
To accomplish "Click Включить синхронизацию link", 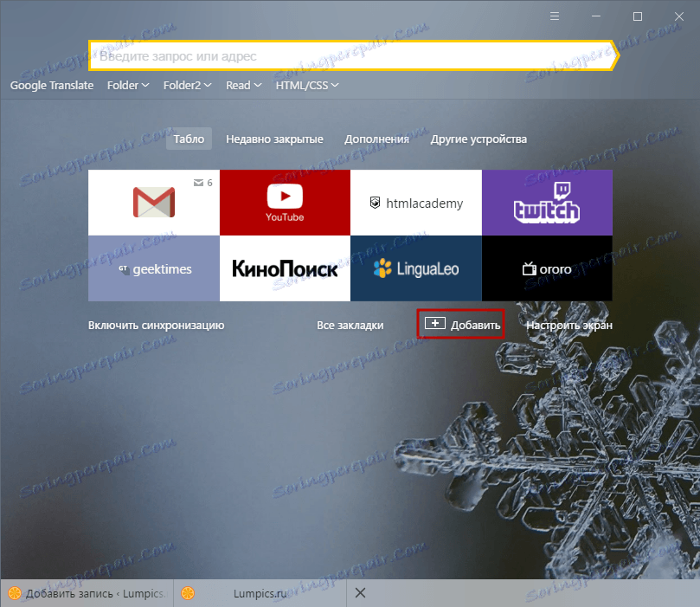I will 157,326.
